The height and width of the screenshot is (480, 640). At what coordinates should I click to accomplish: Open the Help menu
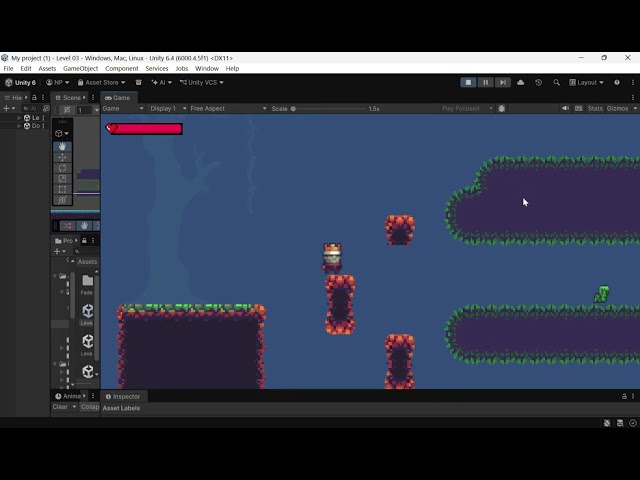coord(232,69)
